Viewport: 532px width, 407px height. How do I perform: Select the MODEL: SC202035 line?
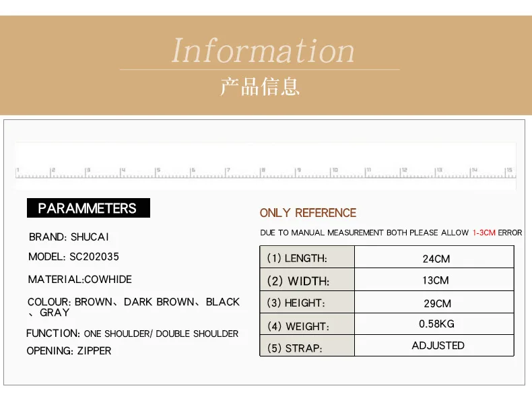73,257
